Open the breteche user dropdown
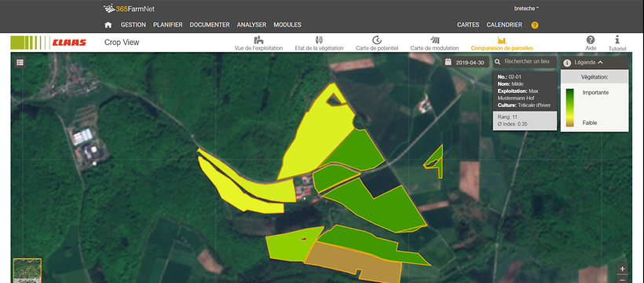The image size is (644, 283). pyautogui.click(x=526, y=8)
